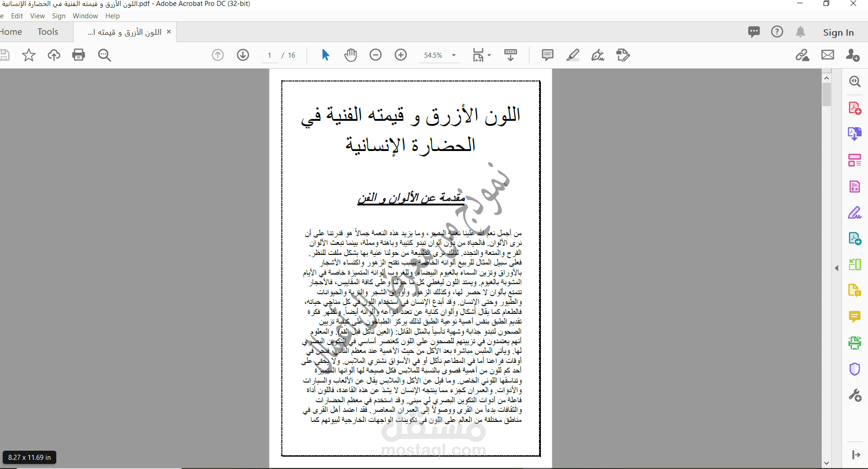Image resolution: width=868 pixels, height=469 pixels.
Task: Open More Tools wrench icon
Action: [x=855, y=395]
